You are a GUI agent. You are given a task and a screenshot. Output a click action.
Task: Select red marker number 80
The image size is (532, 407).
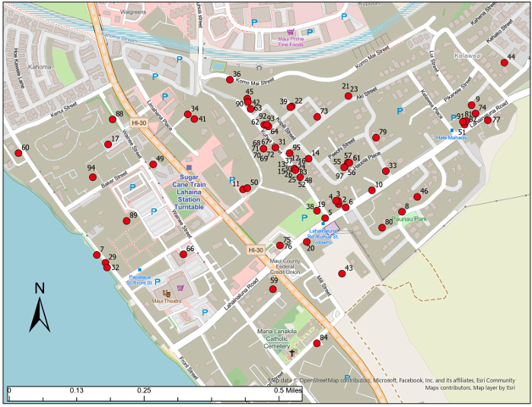(x=382, y=227)
